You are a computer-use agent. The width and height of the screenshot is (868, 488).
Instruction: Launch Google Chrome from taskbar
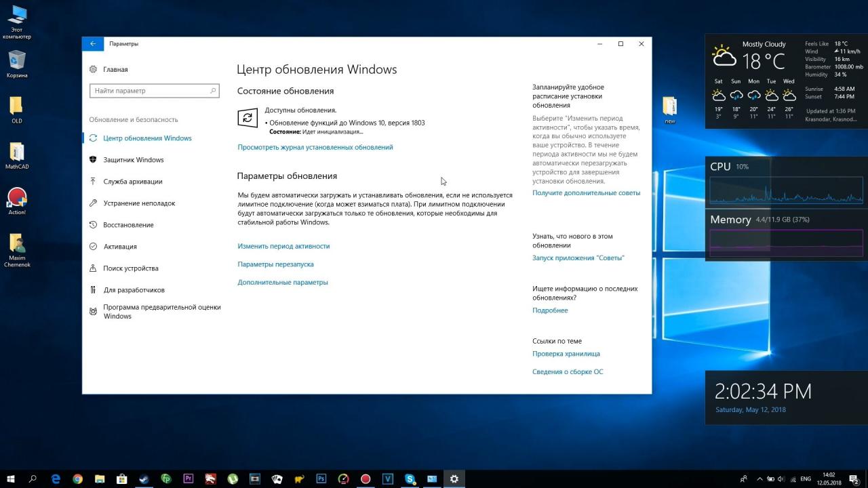(x=77, y=479)
